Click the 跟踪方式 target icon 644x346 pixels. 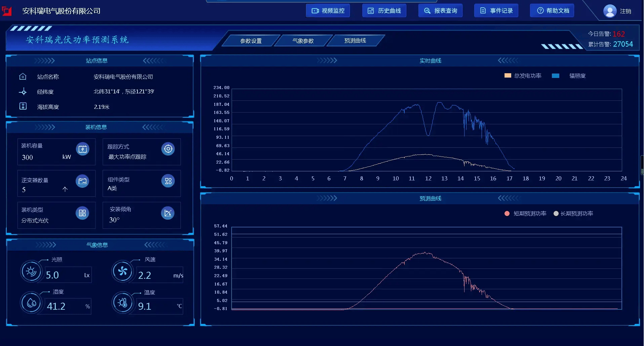[x=168, y=149]
